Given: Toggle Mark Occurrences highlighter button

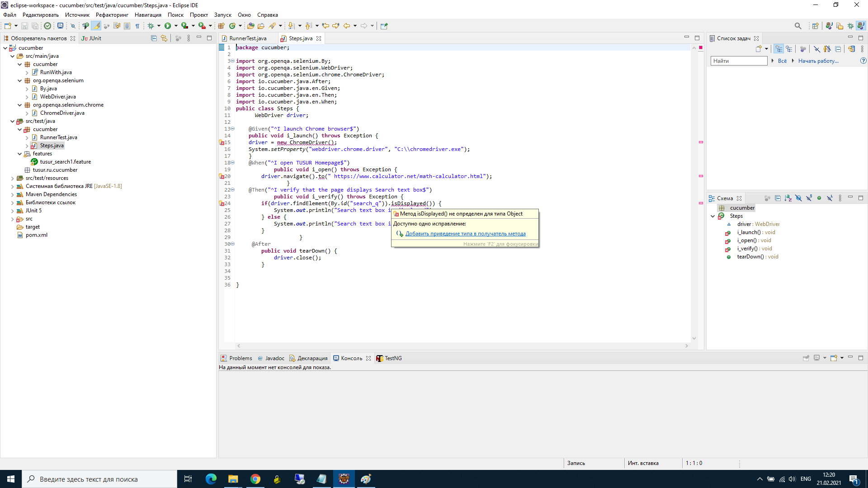Looking at the screenshot, I should 96,26.
